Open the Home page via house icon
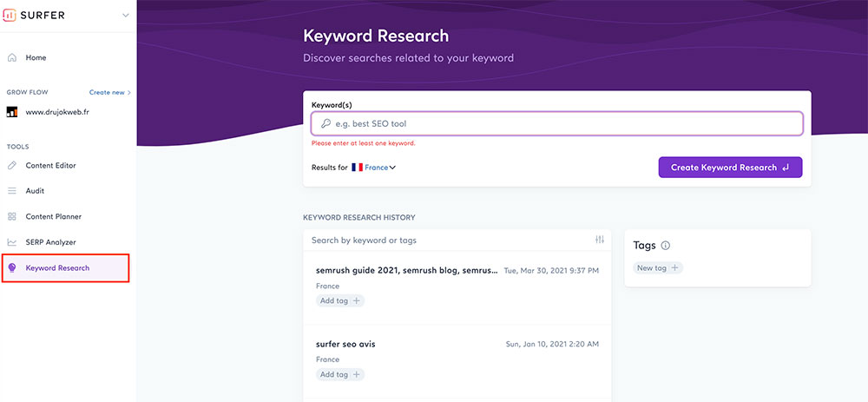The image size is (868, 402). 12,57
